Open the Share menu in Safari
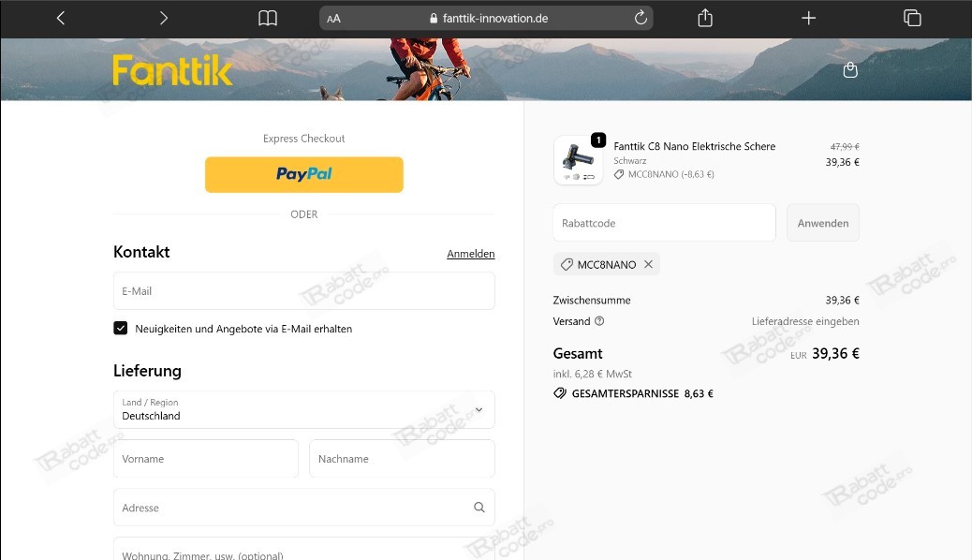972x560 pixels. [704, 17]
